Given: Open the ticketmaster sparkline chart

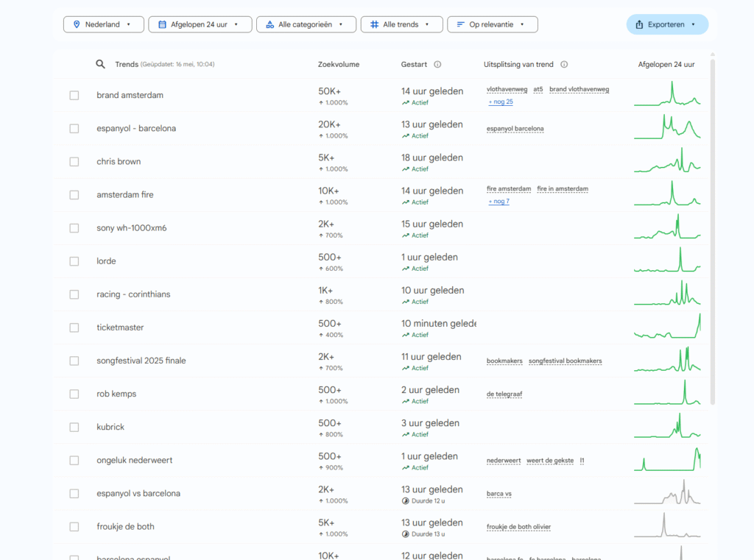Looking at the screenshot, I should pos(667,326).
